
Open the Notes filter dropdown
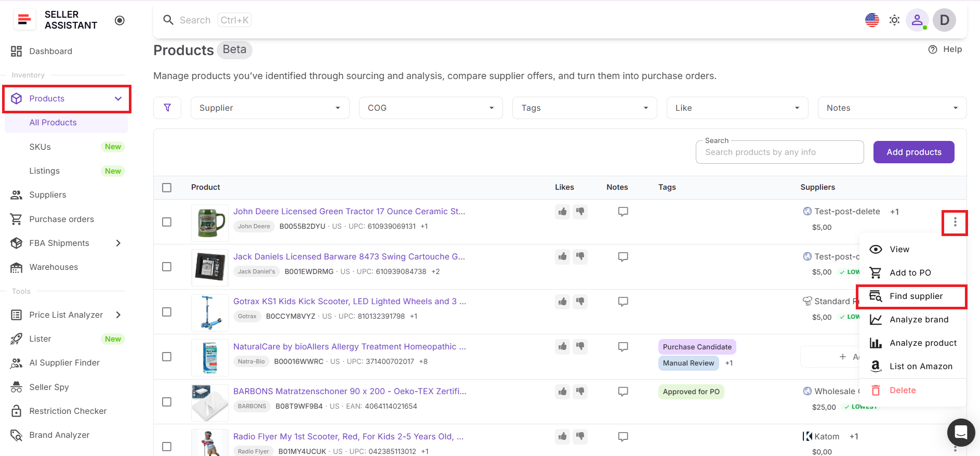click(892, 108)
